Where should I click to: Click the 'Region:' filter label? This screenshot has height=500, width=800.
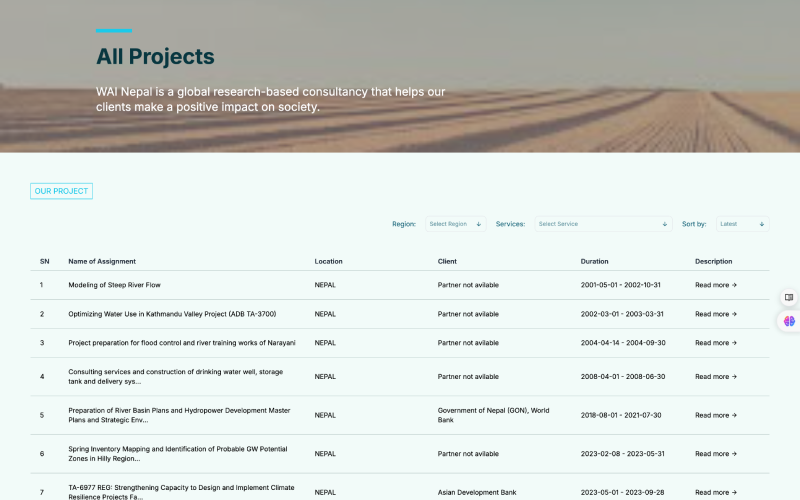tap(404, 224)
